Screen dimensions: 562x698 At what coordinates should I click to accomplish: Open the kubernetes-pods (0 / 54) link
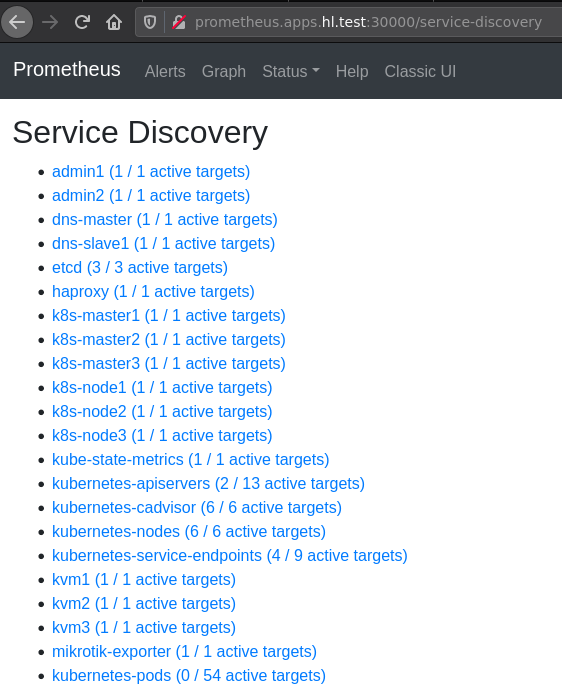tap(189, 675)
